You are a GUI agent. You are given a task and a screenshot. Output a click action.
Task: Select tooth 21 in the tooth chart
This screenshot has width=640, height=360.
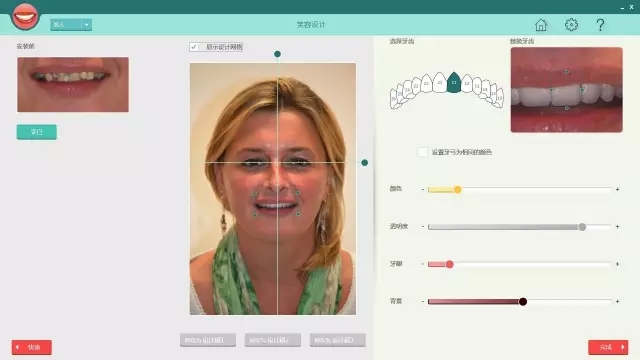440,82
